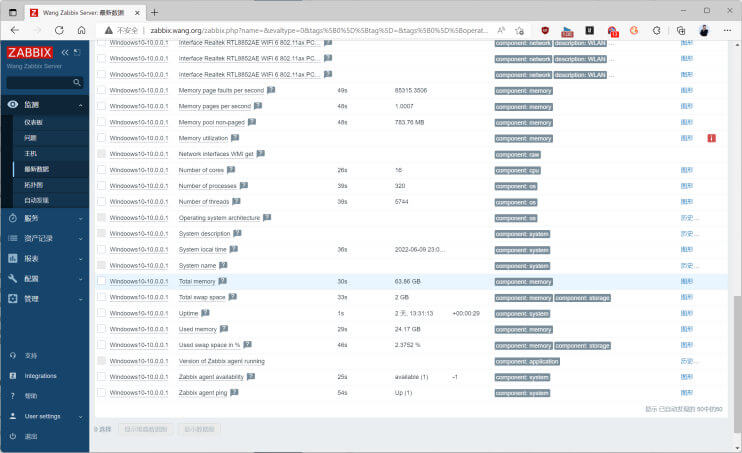Open 问题 Problems in the sidebar
The width and height of the screenshot is (742, 453).
(30, 138)
